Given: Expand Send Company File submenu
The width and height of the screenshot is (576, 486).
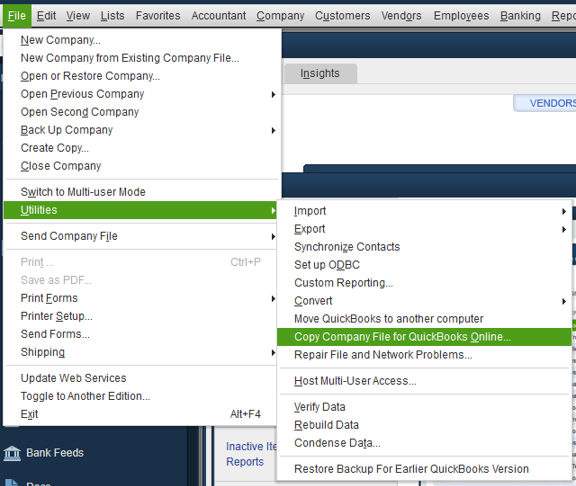Looking at the screenshot, I should 141,236.
